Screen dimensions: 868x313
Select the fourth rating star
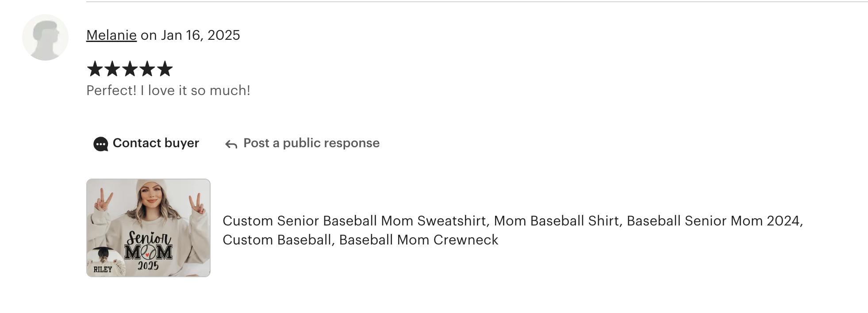(147, 69)
